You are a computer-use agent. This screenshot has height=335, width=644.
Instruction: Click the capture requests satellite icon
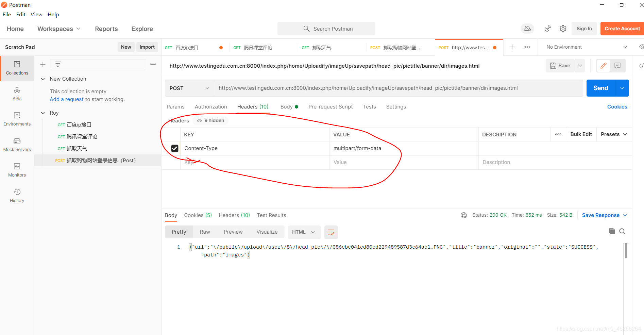tap(547, 29)
